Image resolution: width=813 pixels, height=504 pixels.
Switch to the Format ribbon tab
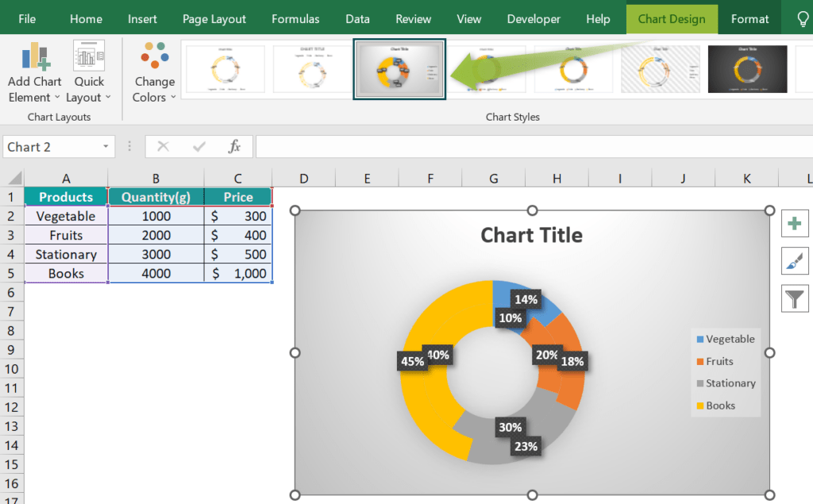pyautogui.click(x=749, y=18)
